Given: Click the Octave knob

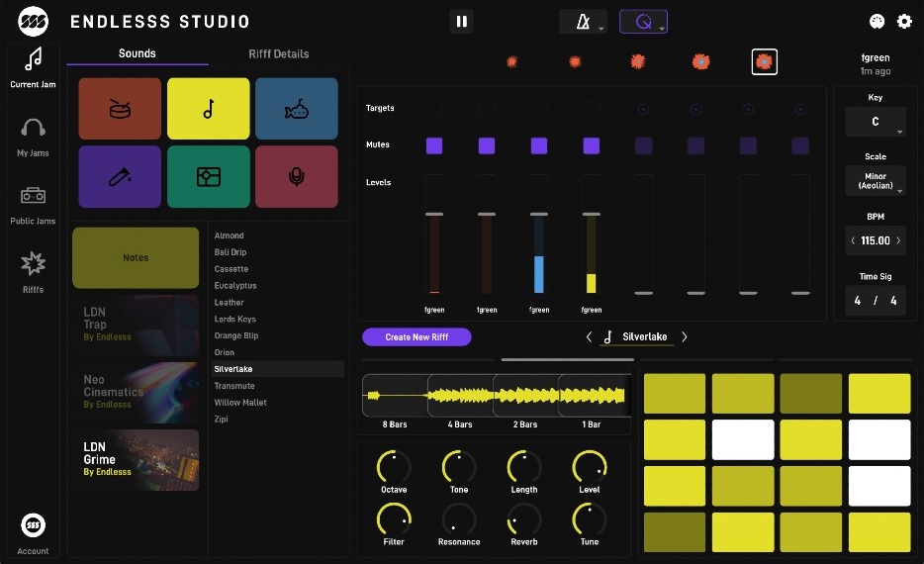Looking at the screenshot, I should (394, 467).
